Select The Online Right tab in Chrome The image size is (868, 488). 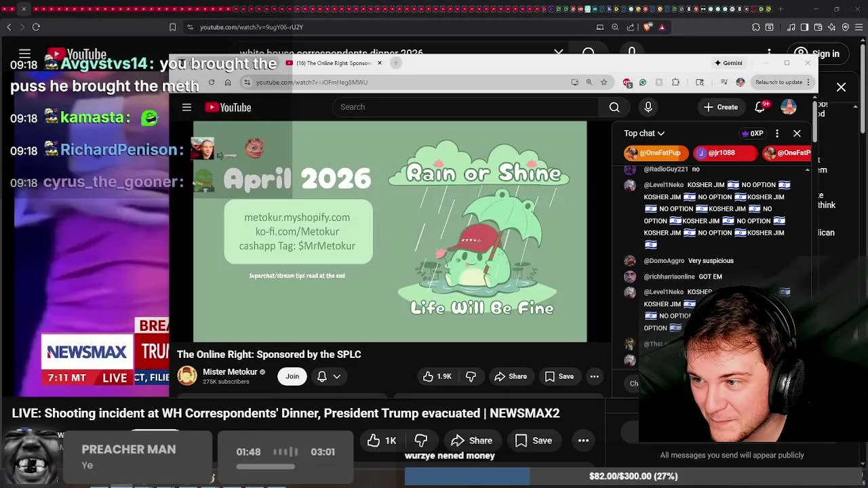(x=333, y=63)
